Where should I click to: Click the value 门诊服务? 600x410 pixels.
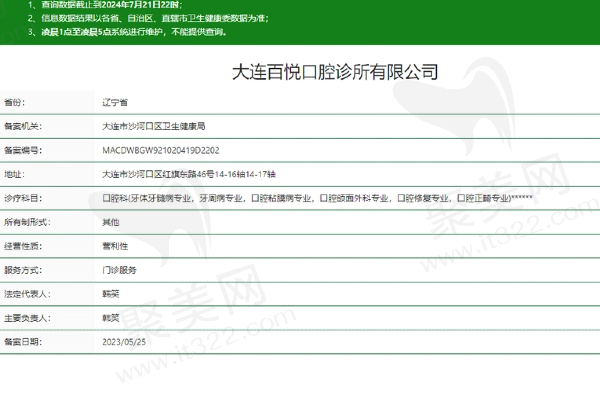(119, 270)
